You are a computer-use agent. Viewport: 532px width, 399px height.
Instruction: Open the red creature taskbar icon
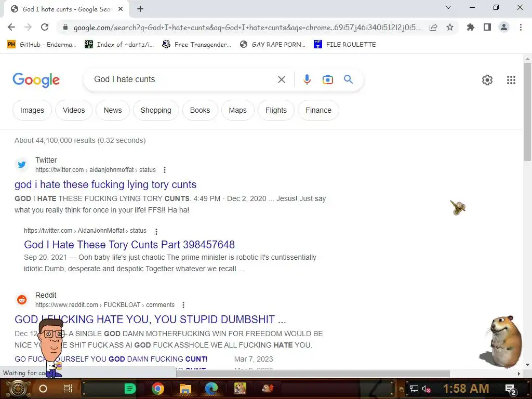point(268,389)
